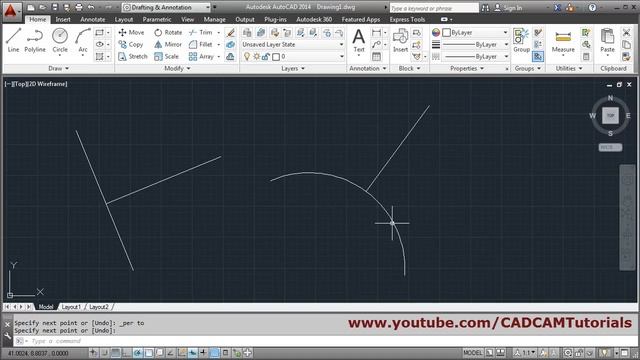The image size is (640, 360).
Task: Click the Top face of ViewCube
Action: (x=610, y=116)
